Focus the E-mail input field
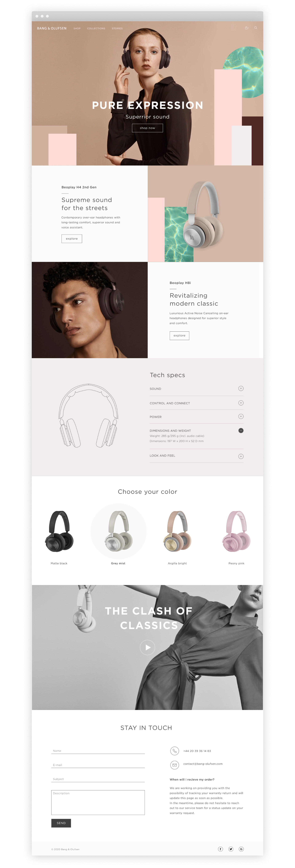Screen dimensions: 295x868 tap(98, 765)
